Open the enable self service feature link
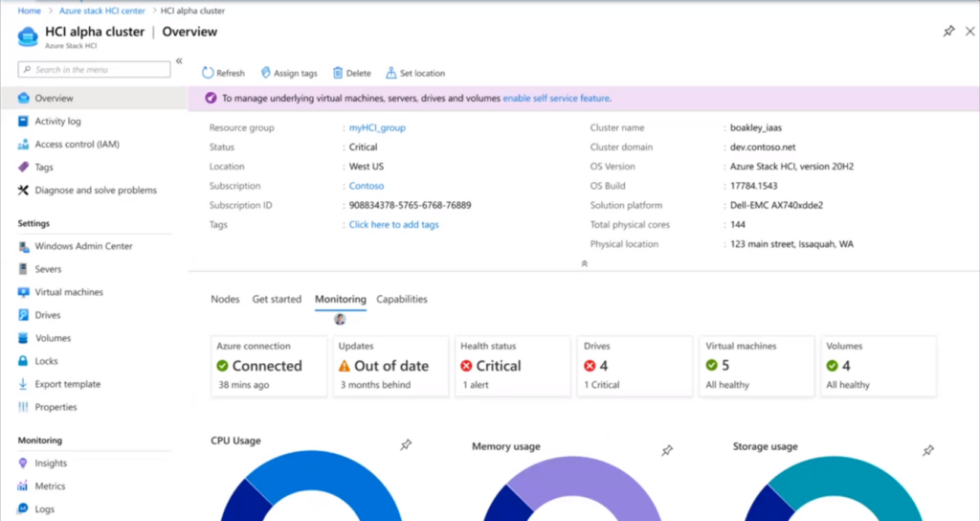Screen dimensions: 980x521 coord(556,99)
